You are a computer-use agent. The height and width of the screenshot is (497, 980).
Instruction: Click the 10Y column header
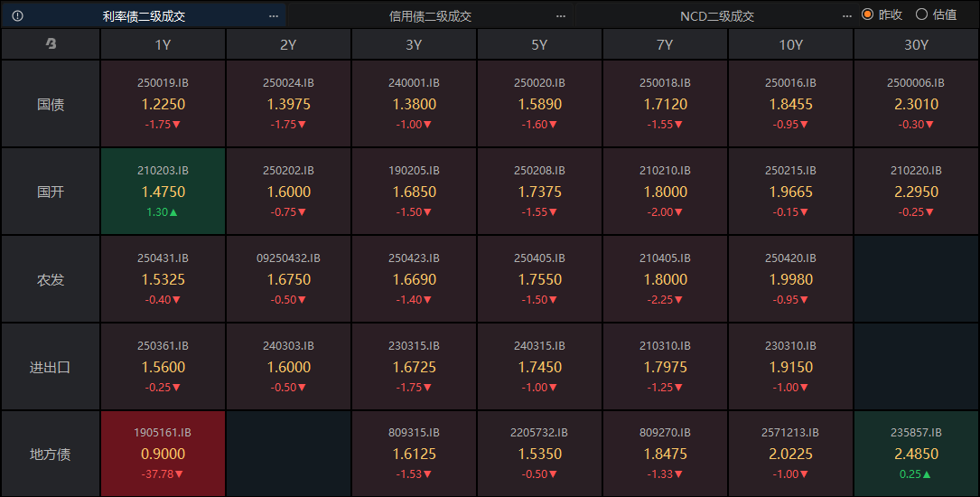tap(790, 44)
